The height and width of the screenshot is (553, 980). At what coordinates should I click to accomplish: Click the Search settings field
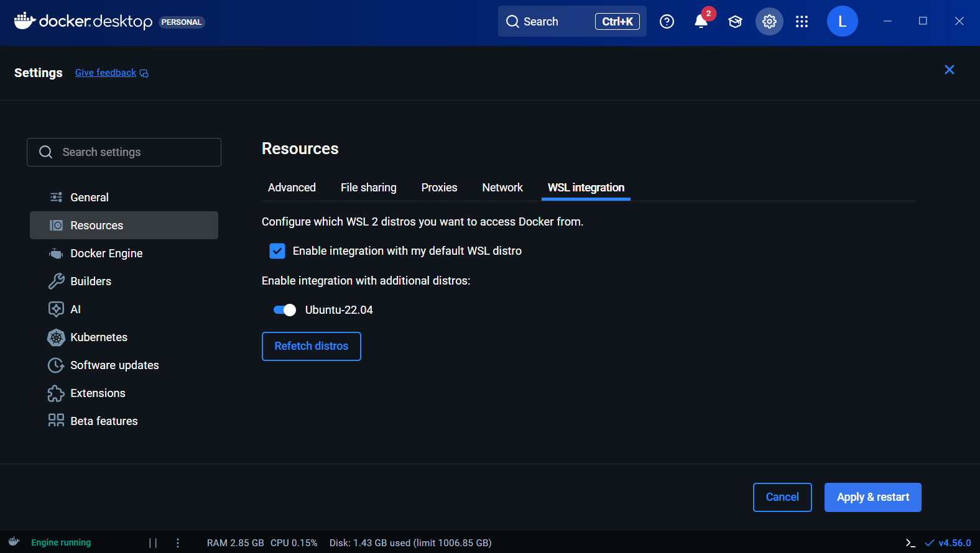click(124, 152)
